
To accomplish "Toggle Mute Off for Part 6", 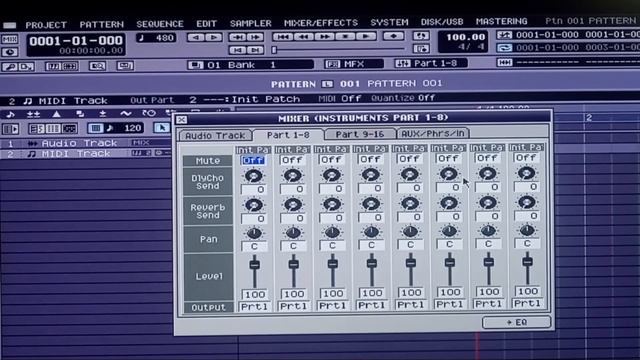I will click(448, 158).
